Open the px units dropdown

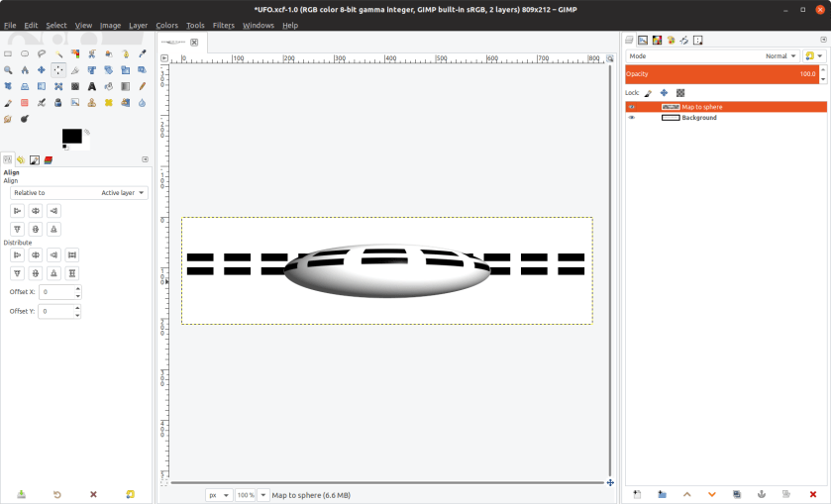point(219,495)
